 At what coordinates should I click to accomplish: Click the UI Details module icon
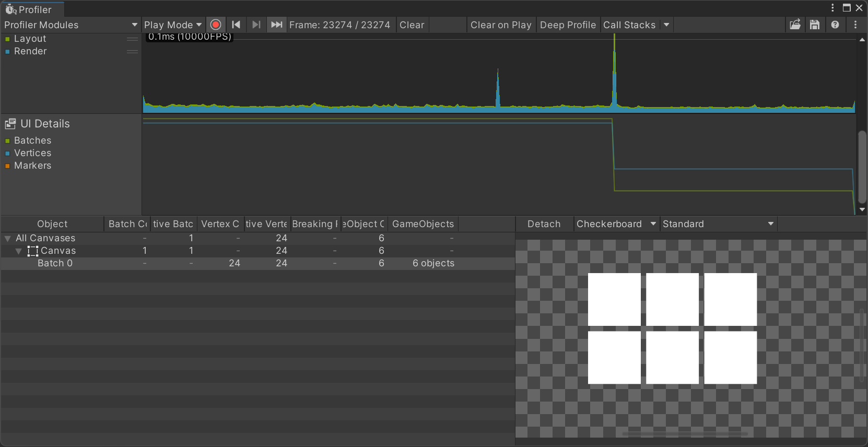[x=10, y=124]
